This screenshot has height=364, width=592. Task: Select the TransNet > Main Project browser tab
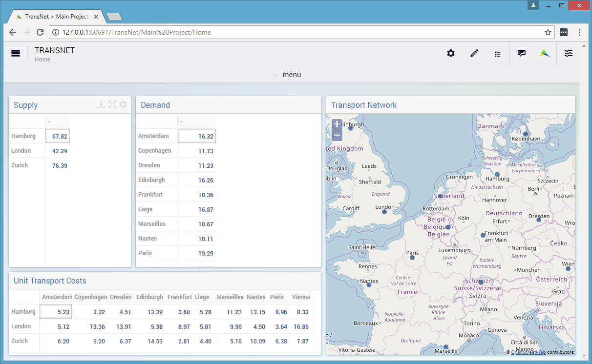click(56, 17)
